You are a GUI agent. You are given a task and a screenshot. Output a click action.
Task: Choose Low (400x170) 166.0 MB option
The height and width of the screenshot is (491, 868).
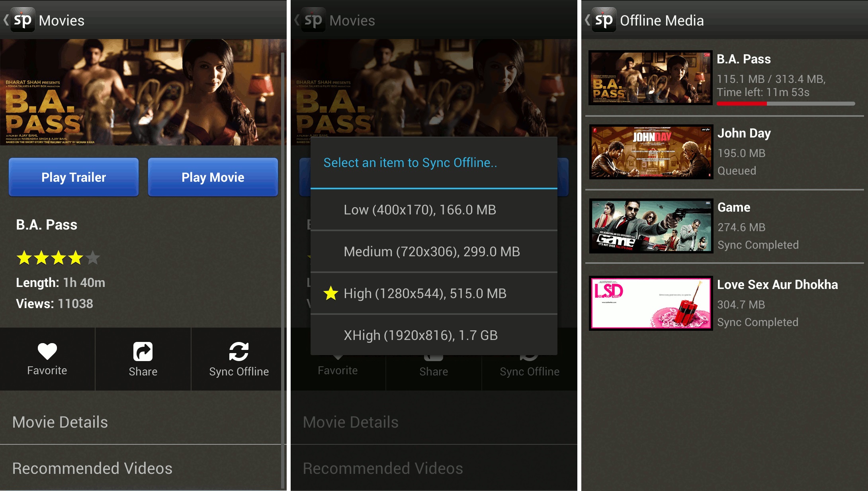[x=434, y=210]
